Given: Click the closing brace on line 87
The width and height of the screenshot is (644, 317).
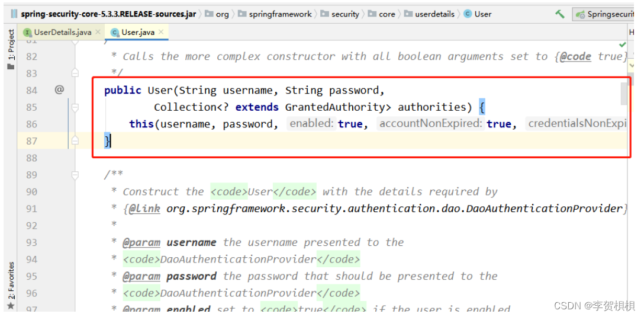Looking at the screenshot, I should [108, 142].
